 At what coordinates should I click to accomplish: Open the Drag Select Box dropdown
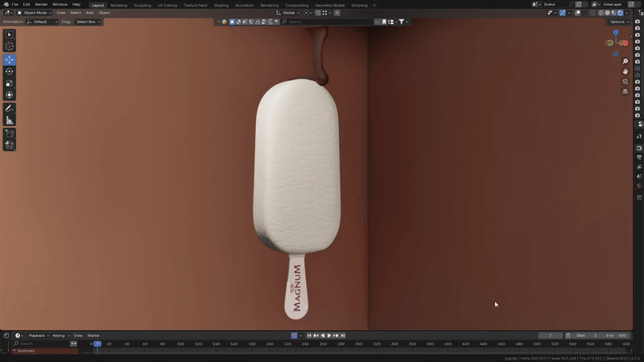pyautogui.click(x=88, y=22)
